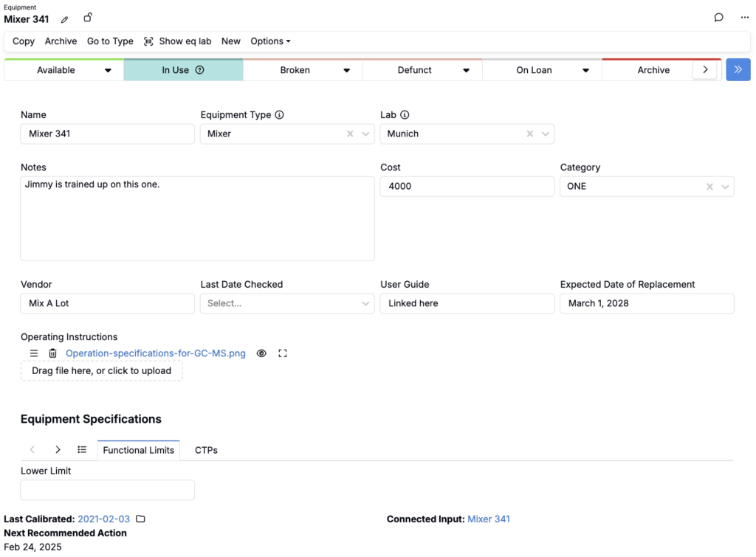Switch to the CTPs tab

[206, 450]
